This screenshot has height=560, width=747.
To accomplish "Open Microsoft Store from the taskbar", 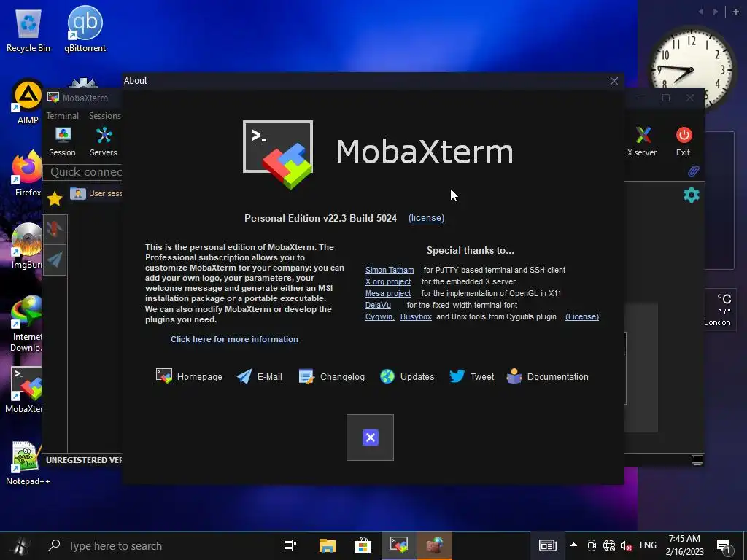I will [x=363, y=545].
